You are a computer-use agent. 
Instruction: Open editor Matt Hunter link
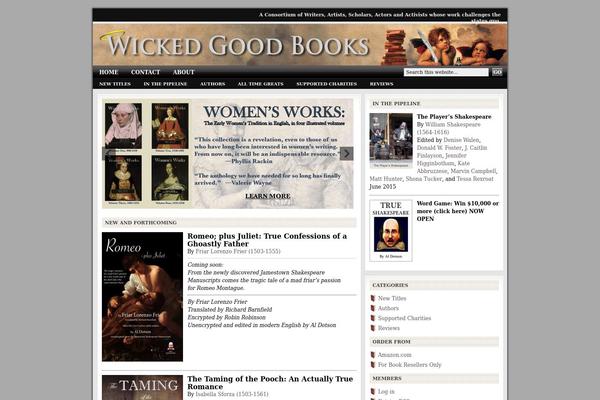[386, 179]
